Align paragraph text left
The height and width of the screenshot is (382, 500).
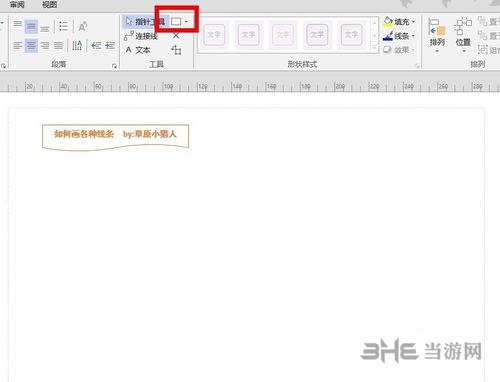(18, 45)
